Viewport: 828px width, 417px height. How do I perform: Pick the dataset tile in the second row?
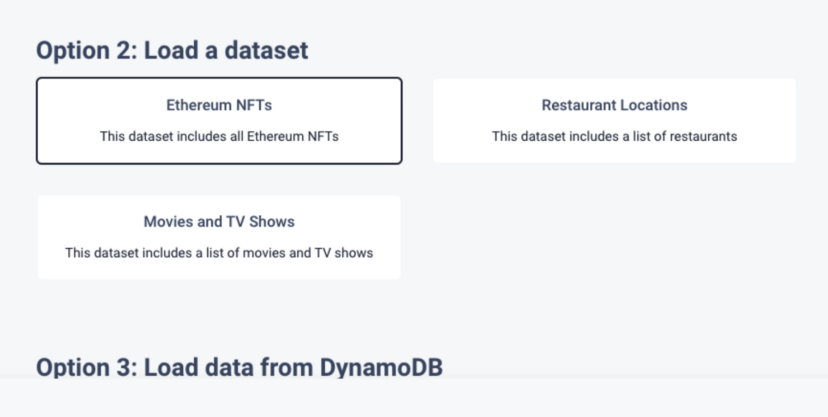219,238
